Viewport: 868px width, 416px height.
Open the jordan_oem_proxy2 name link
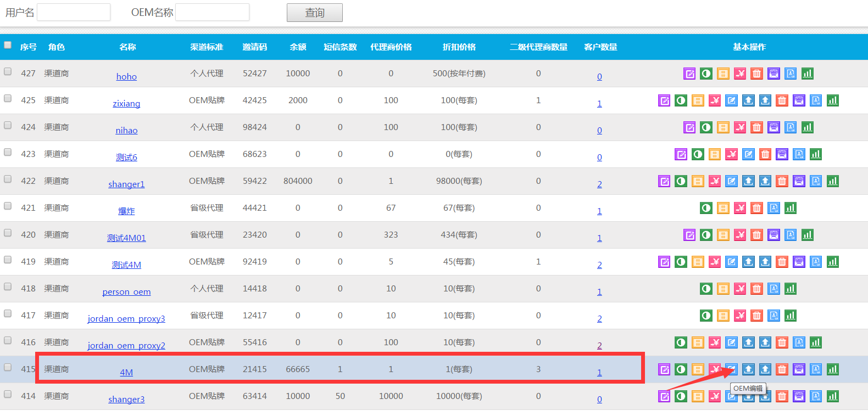coord(126,345)
